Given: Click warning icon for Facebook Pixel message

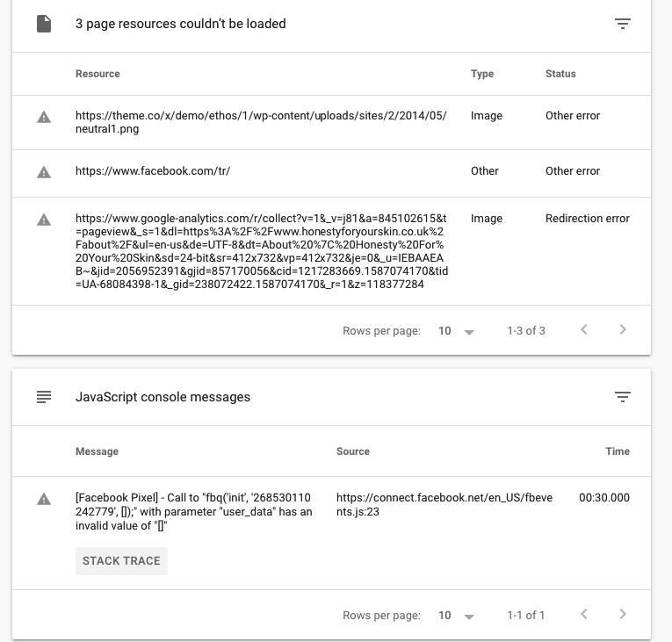Looking at the screenshot, I should pos(44,500).
